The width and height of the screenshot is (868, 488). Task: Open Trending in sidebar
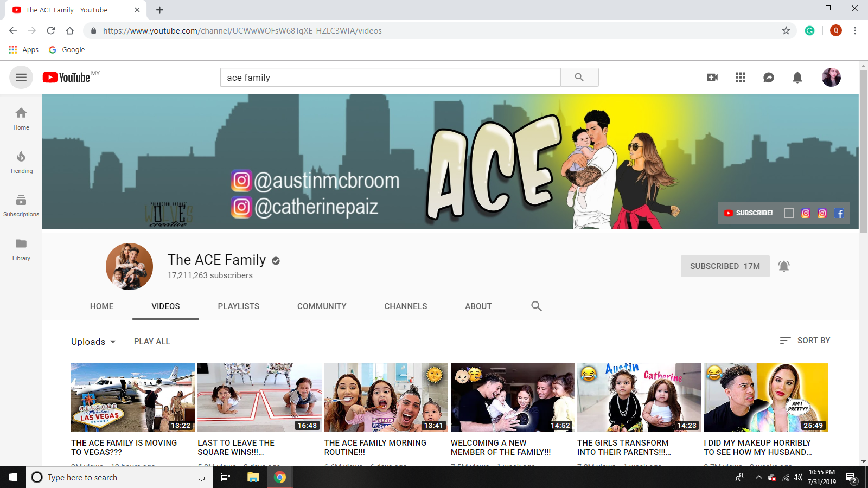point(21,162)
